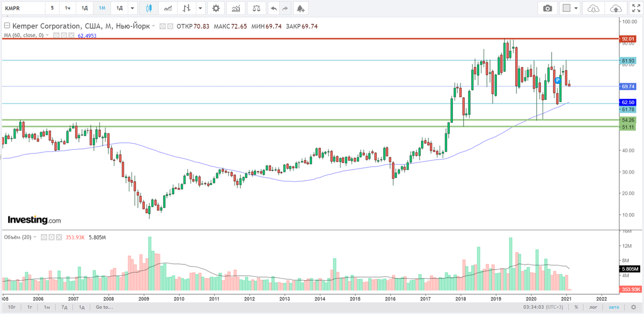This screenshot has width=644, height=314.
Task: Open chart settings gear
Action: coord(216,8)
